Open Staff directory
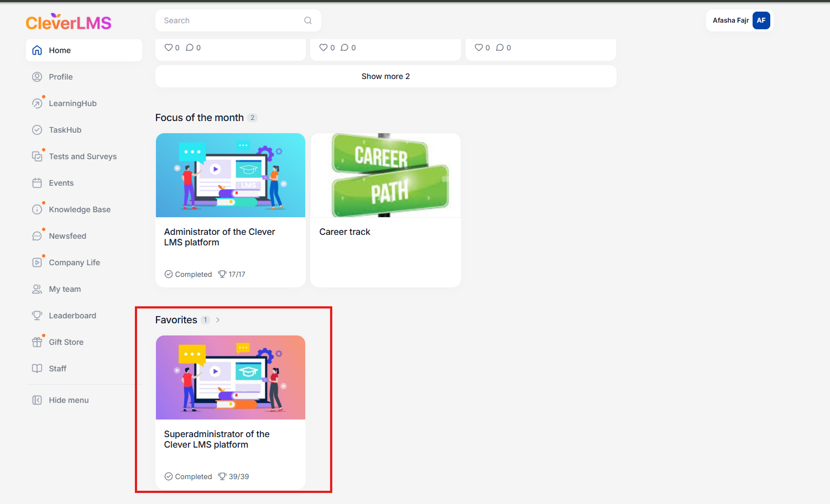830x504 pixels. click(x=84, y=369)
